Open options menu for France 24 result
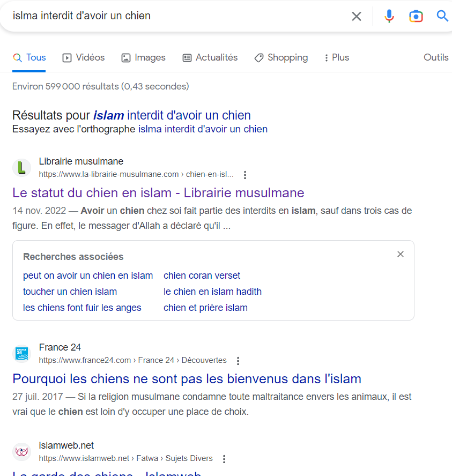 point(238,361)
